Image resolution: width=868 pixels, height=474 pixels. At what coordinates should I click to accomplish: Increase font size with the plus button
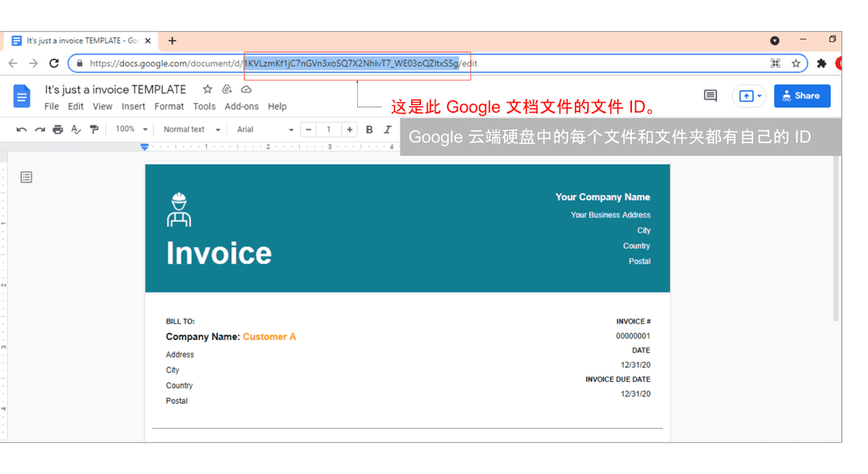[349, 130]
